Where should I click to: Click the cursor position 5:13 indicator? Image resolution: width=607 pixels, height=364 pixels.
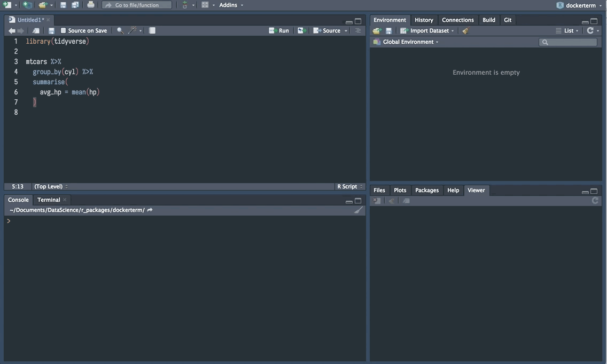point(18,186)
